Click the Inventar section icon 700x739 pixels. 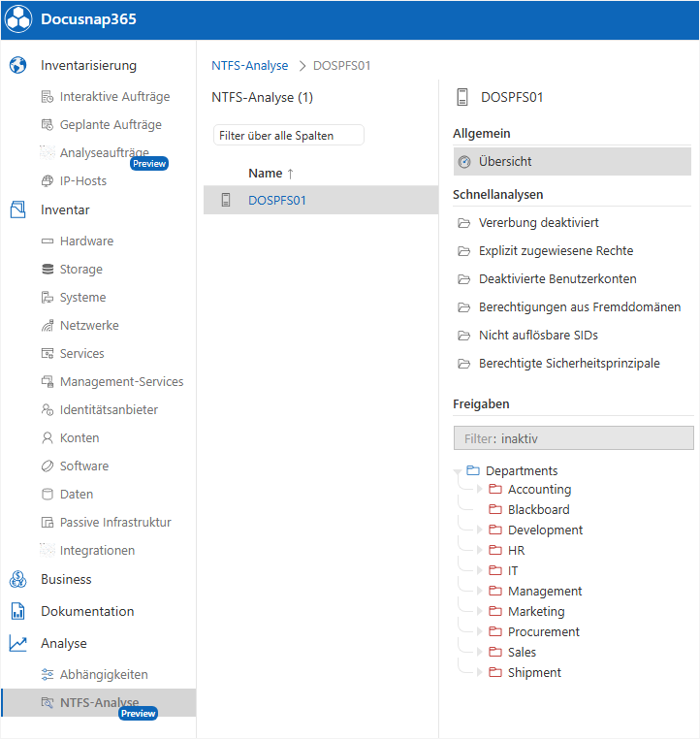[17, 209]
